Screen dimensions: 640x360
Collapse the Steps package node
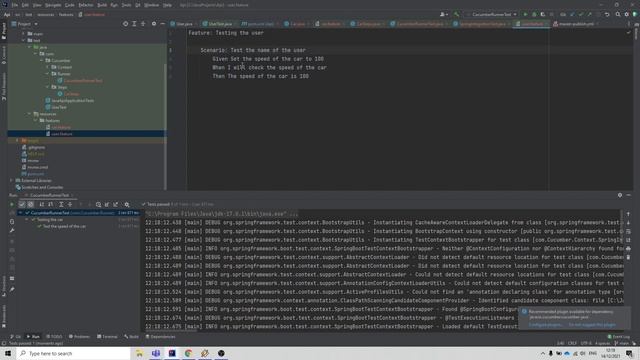47,87
